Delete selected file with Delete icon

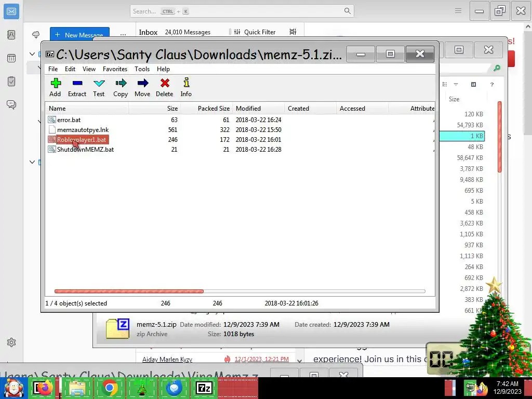(x=165, y=87)
